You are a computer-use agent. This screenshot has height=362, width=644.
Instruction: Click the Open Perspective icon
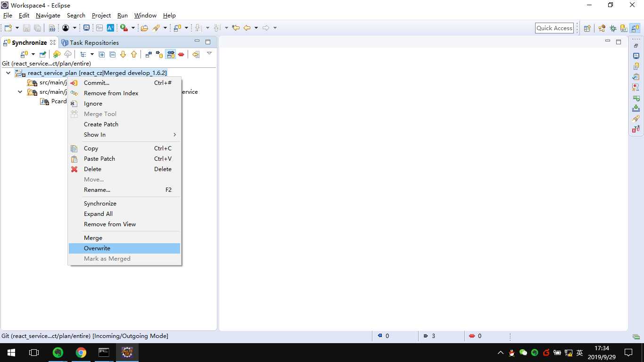587,28
